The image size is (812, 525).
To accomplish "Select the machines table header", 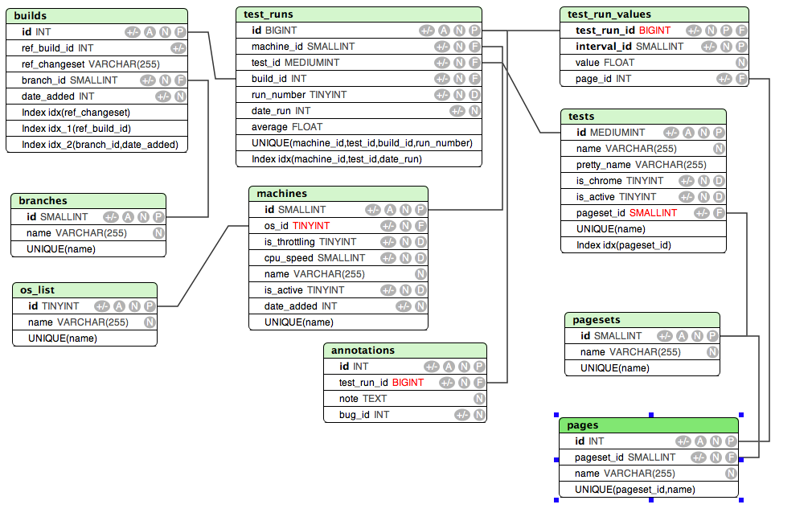I will click(338, 193).
